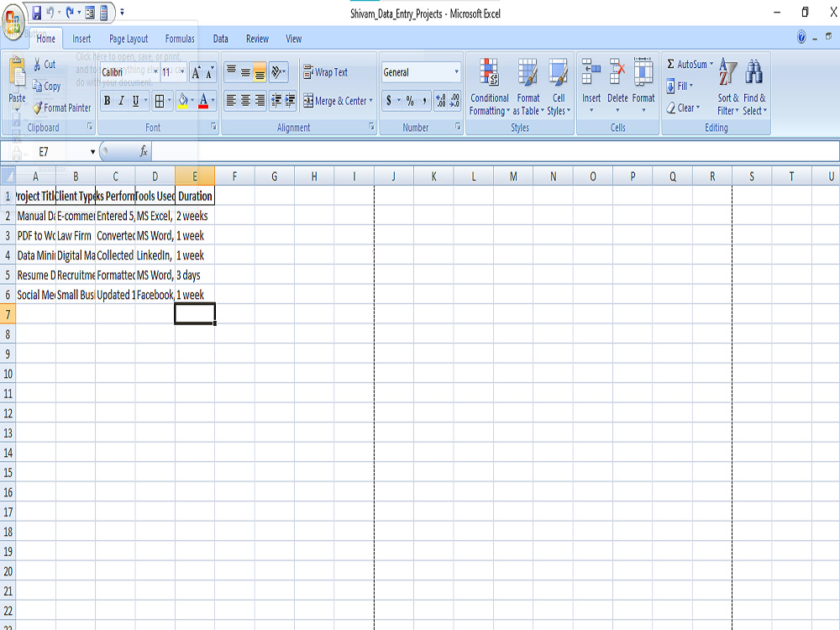Open the Calibri font name dropdown
840x630 pixels.
[155, 71]
